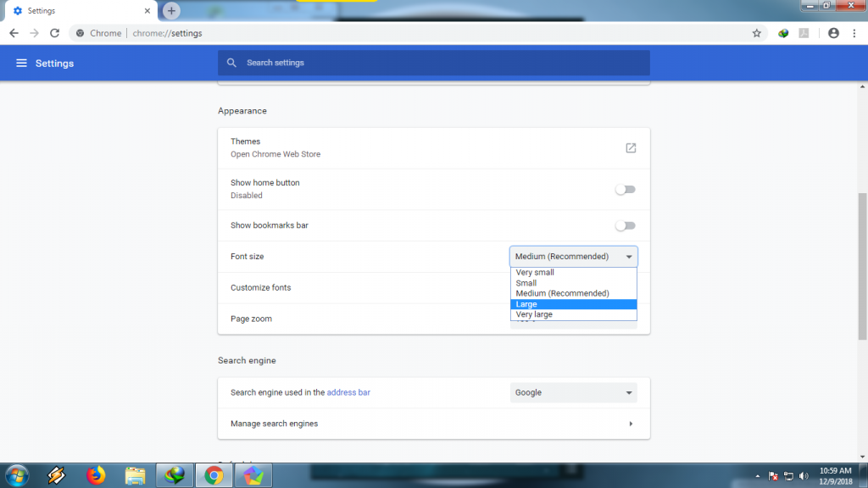The width and height of the screenshot is (868, 488).
Task: Click the Search settings field
Action: [441, 63]
